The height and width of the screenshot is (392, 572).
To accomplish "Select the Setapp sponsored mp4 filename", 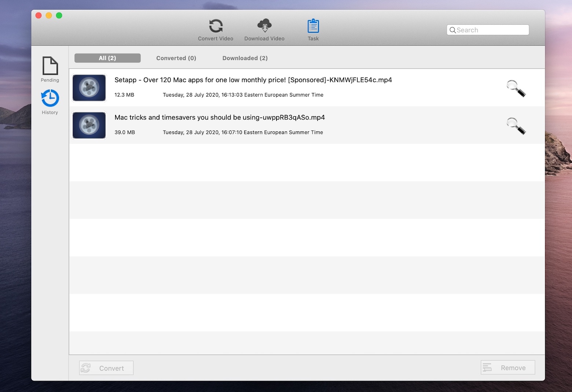I will [x=253, y=80].
